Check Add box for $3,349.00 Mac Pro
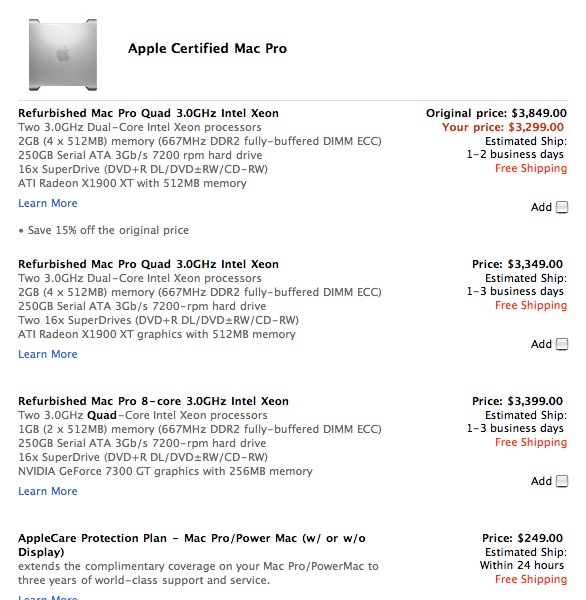Viewport: 586px width, 600px height. (x=562, y=344)
